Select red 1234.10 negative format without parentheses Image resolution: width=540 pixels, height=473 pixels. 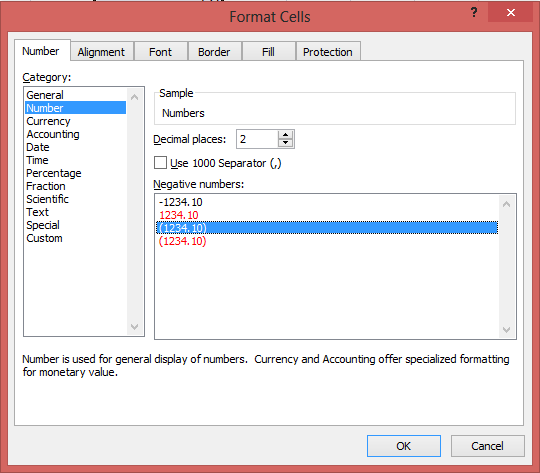point(179,215)
